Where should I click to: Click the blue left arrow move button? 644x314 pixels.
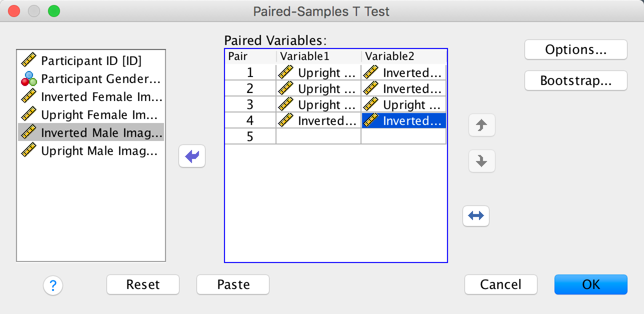pyautogui.click(x=192, y=157)
